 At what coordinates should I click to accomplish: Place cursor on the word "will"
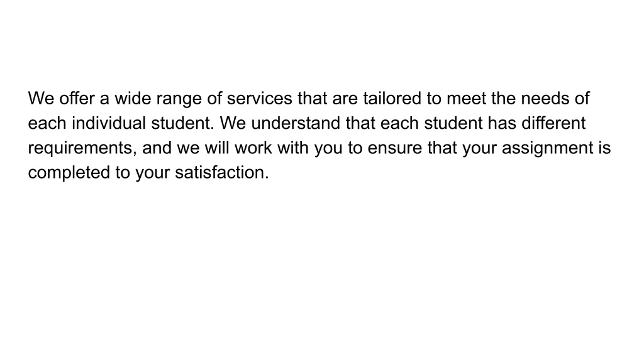coord(217,148)
